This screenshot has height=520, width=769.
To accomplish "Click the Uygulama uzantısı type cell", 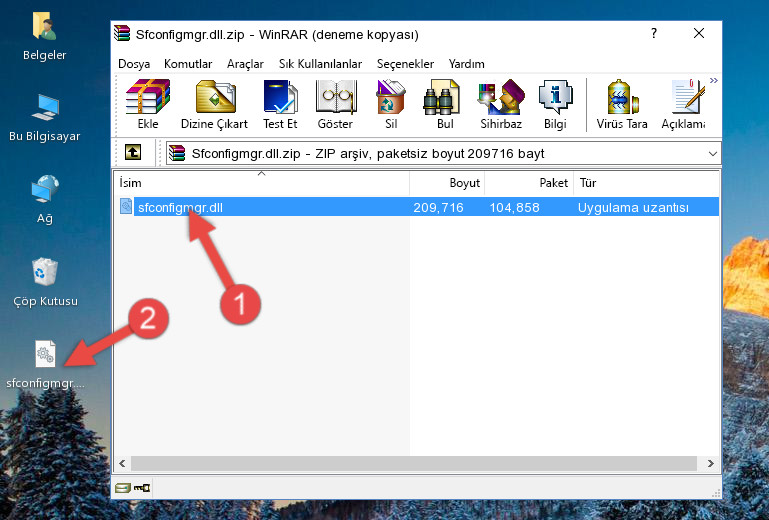I will pos(633,208).
